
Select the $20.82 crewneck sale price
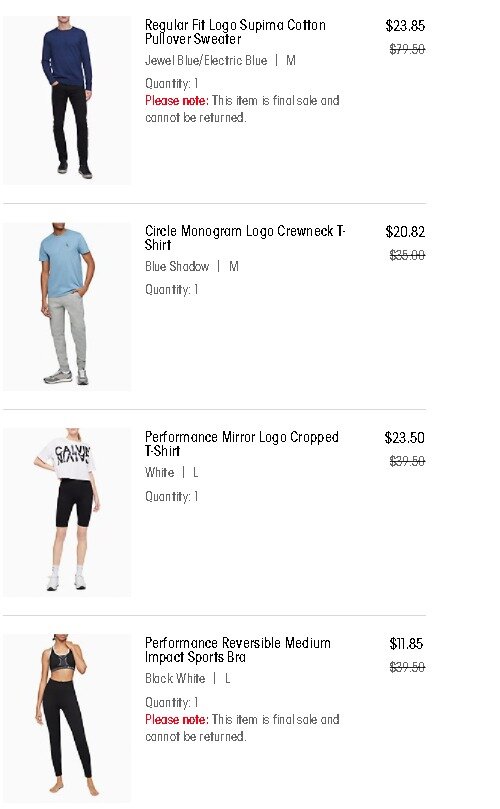(x=405, y=232)
